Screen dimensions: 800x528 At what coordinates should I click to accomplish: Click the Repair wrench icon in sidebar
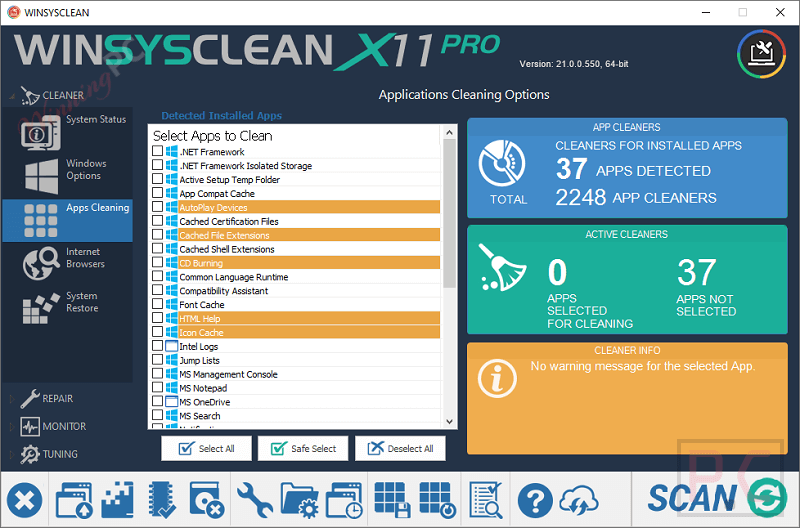pos(30,398)
